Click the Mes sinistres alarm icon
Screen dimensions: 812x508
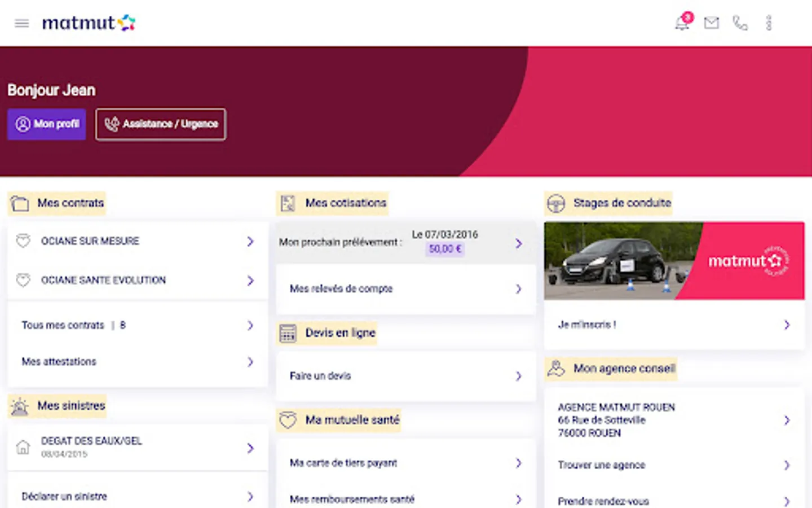[20, 406]
